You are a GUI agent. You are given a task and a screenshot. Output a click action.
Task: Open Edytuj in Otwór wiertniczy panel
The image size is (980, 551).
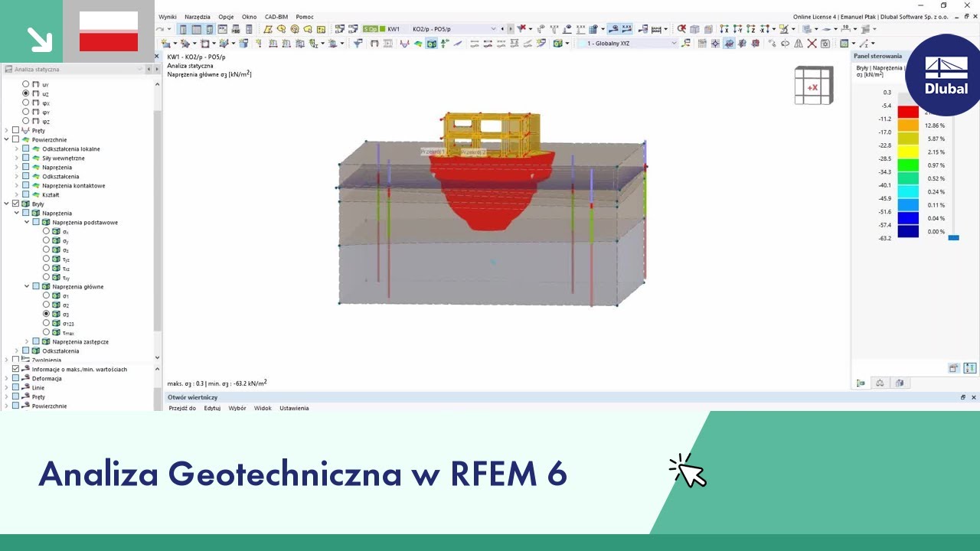coord(212,408)
